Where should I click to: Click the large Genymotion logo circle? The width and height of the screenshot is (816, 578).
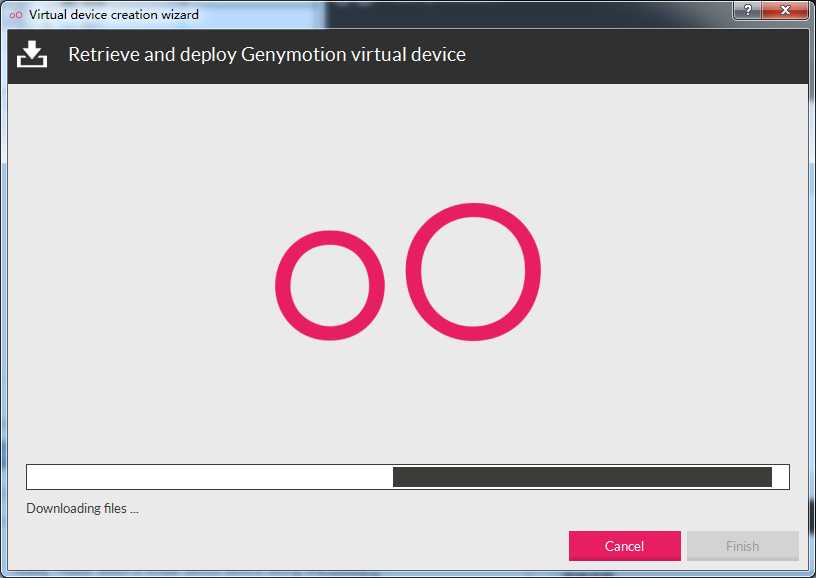click(473, 272)
